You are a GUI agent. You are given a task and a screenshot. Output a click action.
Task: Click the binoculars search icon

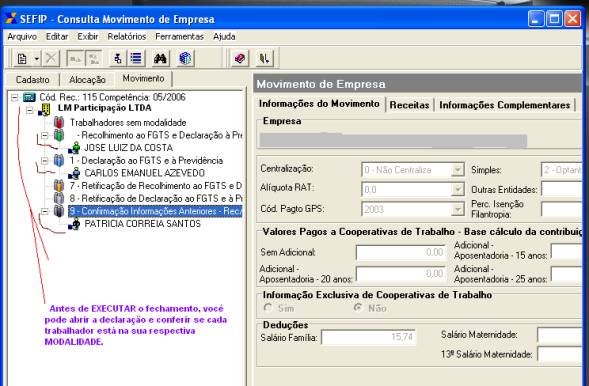(x=160, y=59)
